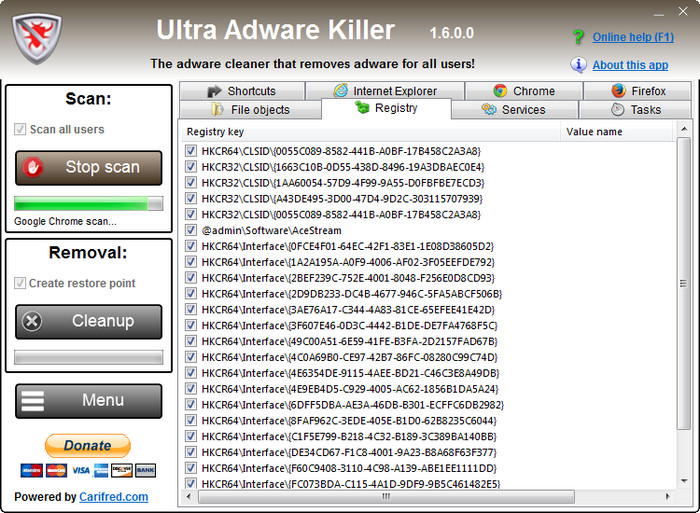Uncheck the @admin\Software\AceStream checkbox
The image size is (700, 513).
click(191, 230)
